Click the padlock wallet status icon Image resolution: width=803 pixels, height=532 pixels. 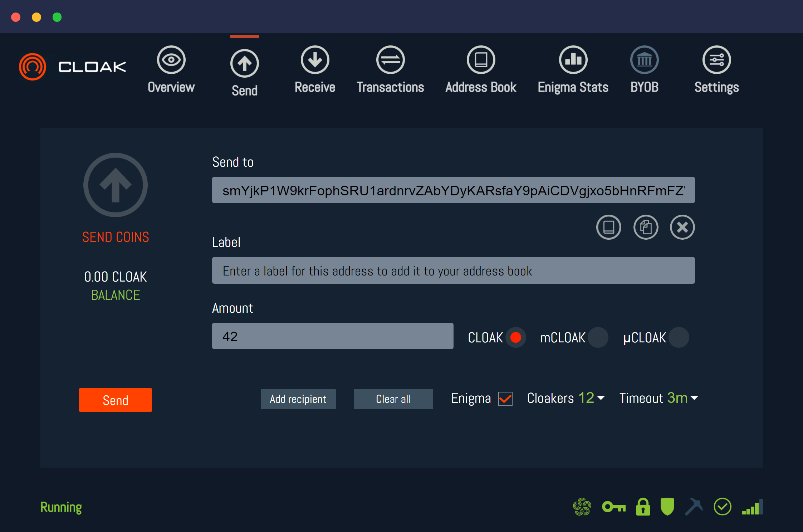(x=643, y=507)
